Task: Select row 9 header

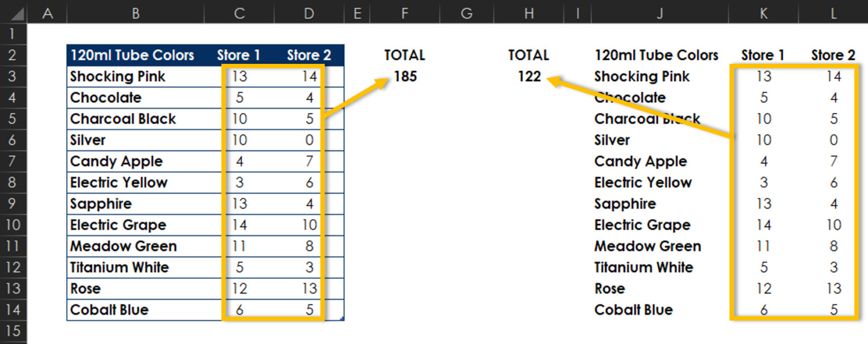Action: 12,203
